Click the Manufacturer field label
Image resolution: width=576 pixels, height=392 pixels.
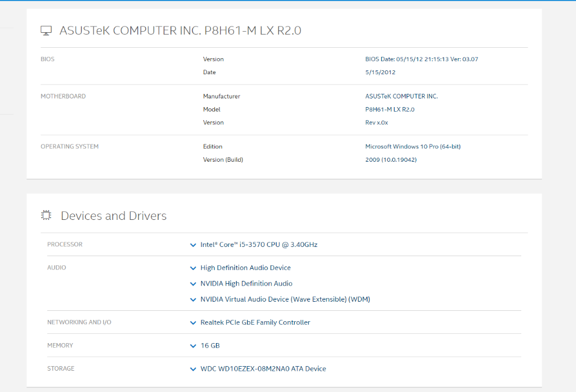(x=222, y=96)
